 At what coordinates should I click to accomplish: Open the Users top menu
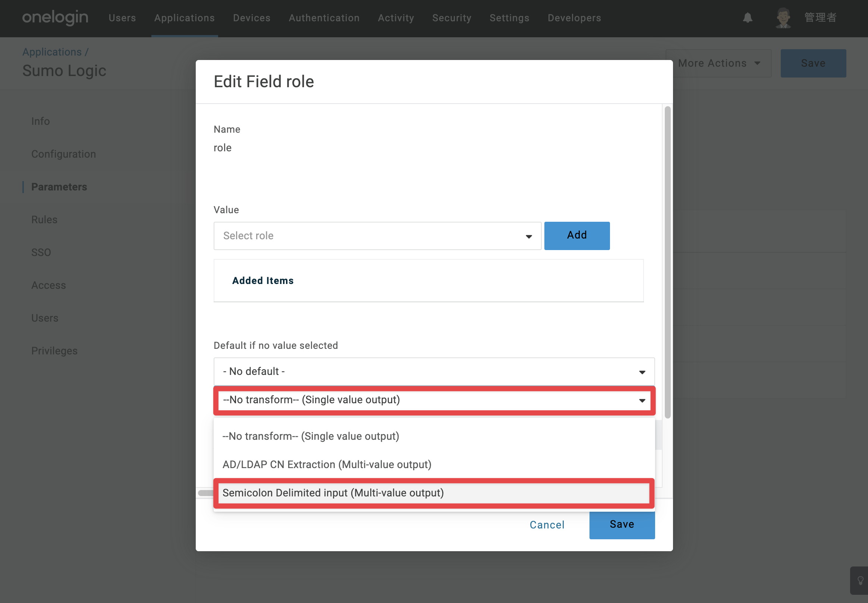coord(122,18)
